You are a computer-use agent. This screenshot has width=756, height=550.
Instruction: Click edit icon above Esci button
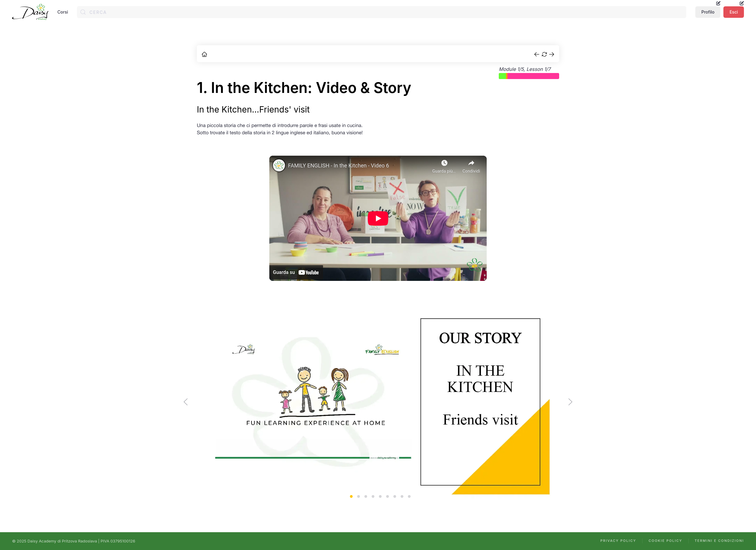tap(741, 3)
